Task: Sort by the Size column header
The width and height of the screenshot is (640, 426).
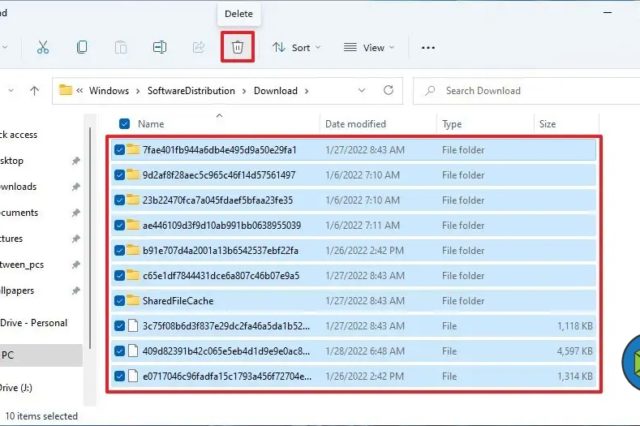Action: [548, 124]
